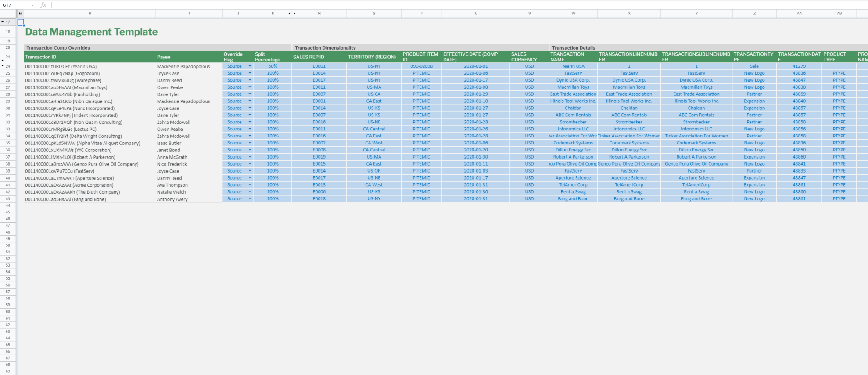Open Source dropdown for Acme Corporation row
868x375 pixels.
(250, 185)
